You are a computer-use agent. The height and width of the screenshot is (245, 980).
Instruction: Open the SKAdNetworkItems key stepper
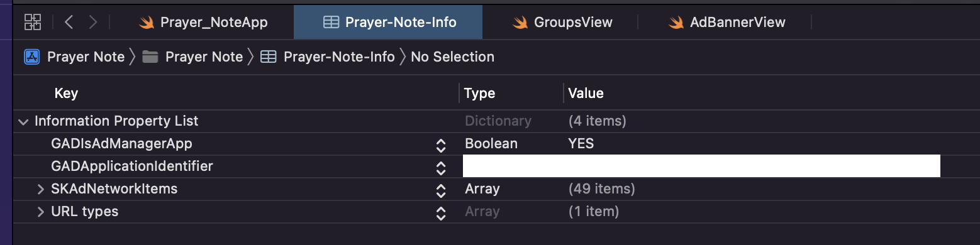pos(441,190)
